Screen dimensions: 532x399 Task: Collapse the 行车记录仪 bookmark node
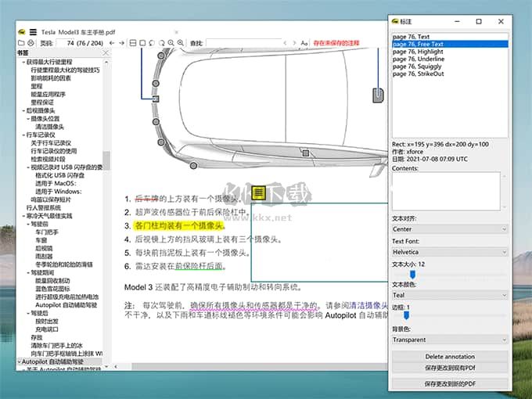(x=23, y=135)
